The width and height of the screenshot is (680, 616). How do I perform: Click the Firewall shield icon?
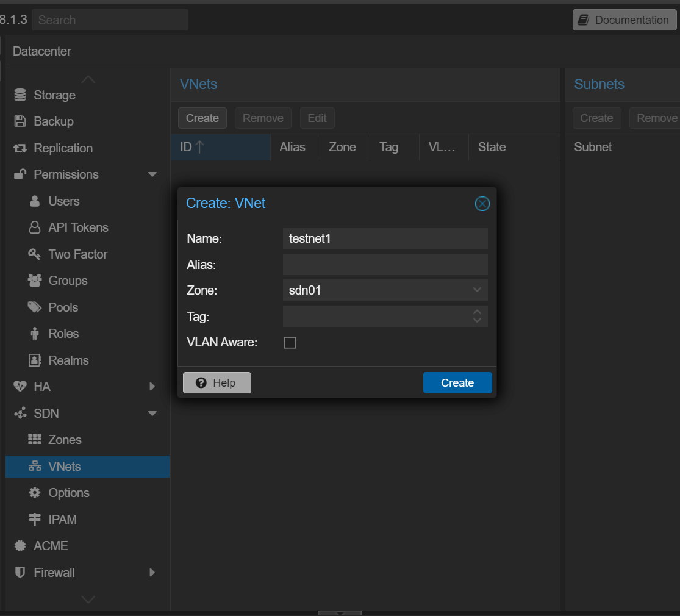coord(20,573)
